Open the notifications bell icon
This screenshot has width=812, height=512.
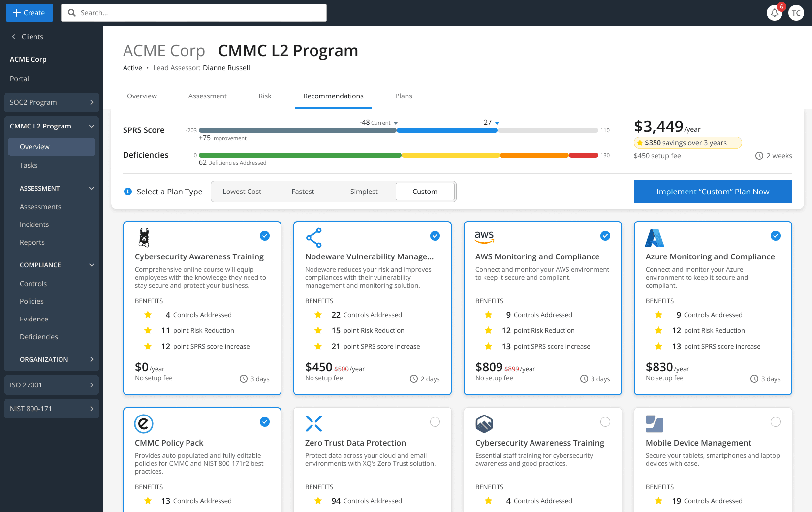coord(775,13)
